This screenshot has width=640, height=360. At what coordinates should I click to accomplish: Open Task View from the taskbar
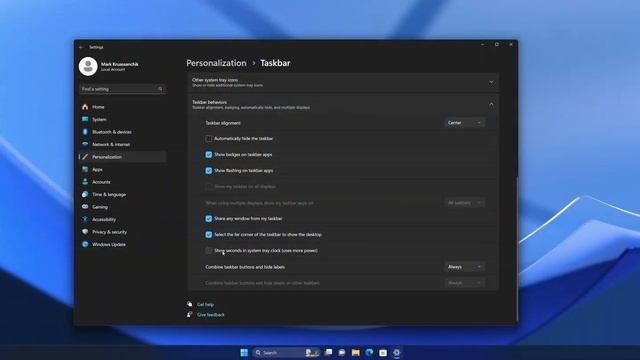click(x=329, y=352)
